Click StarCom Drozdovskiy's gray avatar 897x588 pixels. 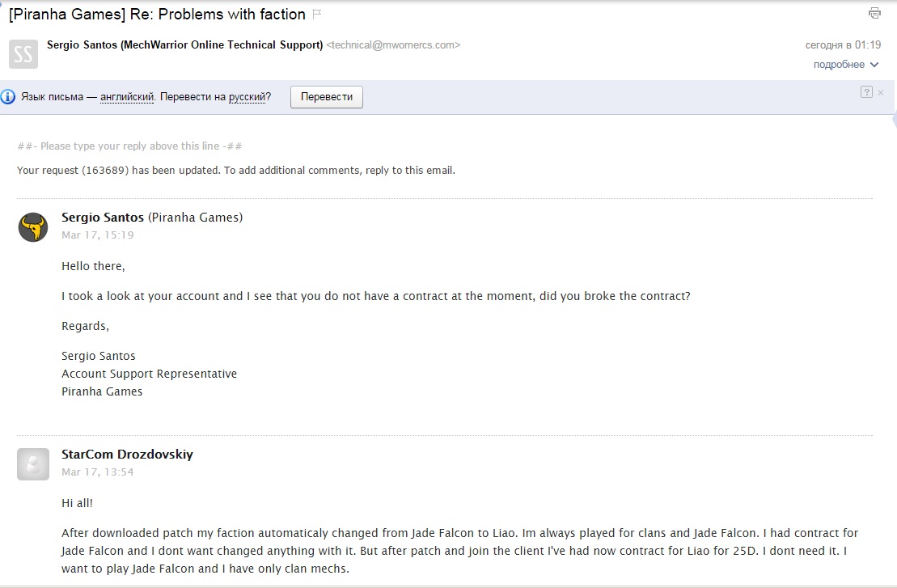[x=33, y=463]
